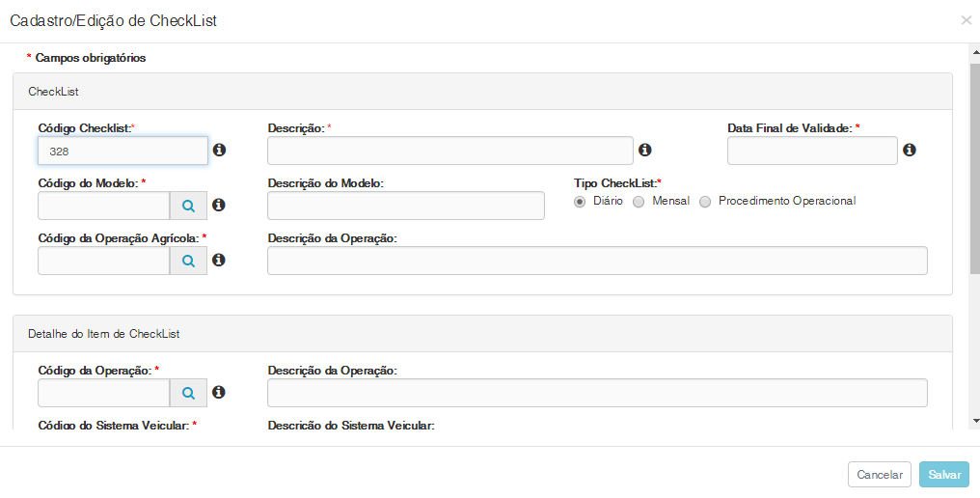Click info icon next to Descrição field
This screenshot has height=498, width=980.
(645, 151)
